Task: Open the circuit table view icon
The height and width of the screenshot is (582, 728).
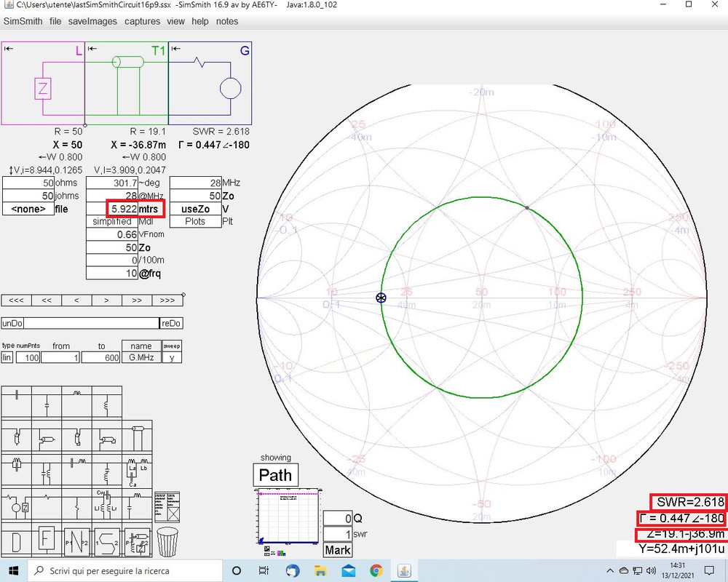Action: pos(167,507)
